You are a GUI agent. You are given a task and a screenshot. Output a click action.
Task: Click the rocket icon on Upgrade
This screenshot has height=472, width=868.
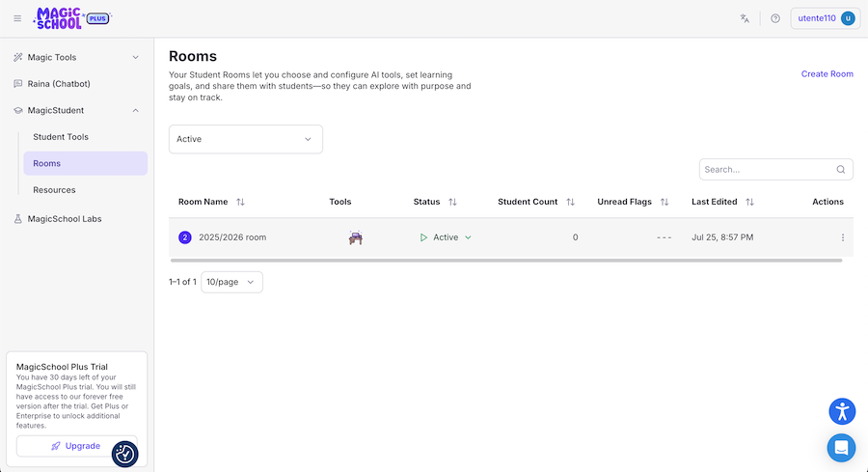pyautogui.click(x=55, y=446)
